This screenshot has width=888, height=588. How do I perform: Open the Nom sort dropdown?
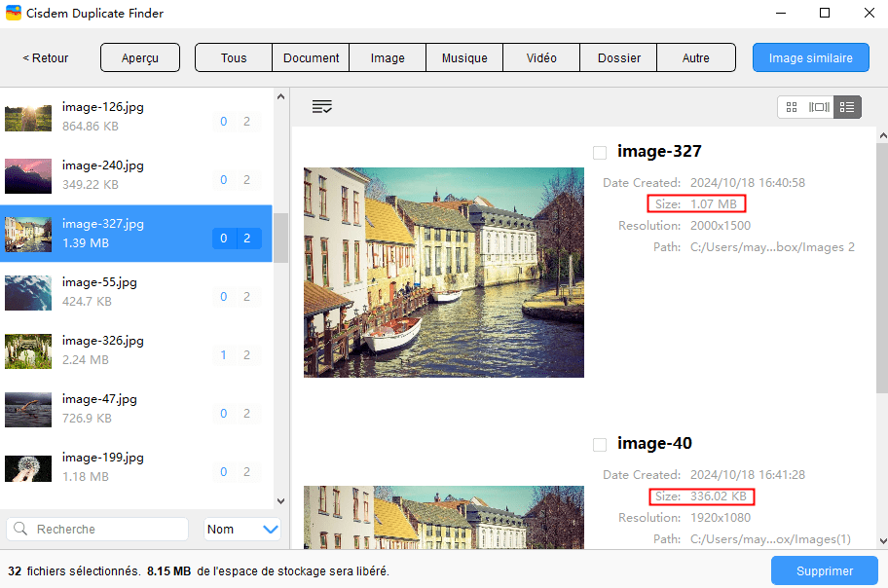pos(242,529)
